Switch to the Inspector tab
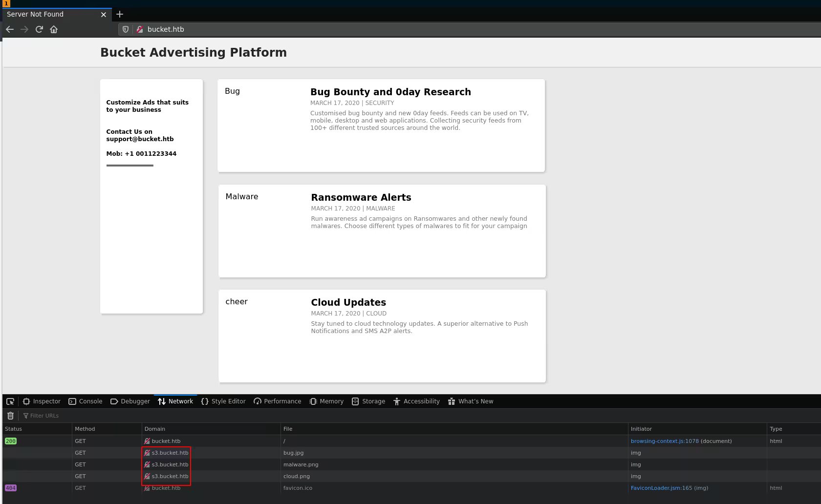 42,401
